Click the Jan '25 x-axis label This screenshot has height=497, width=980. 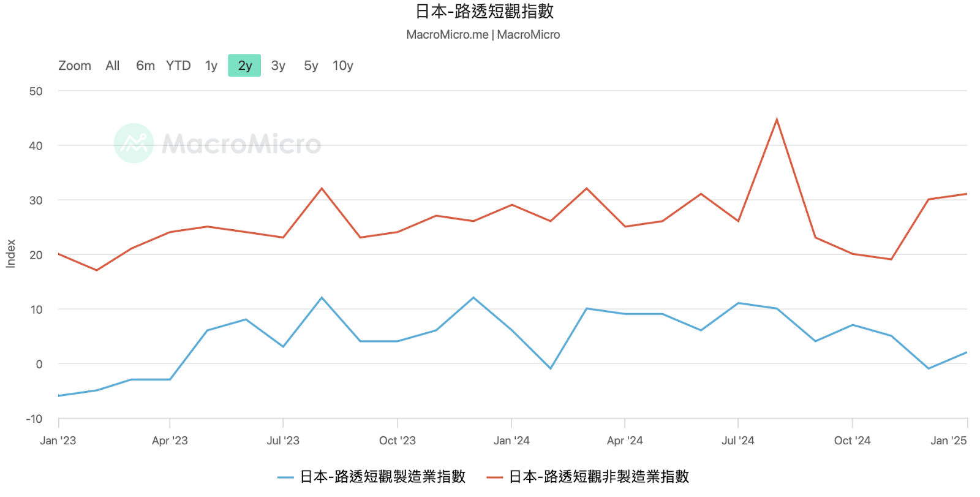pos(949,441)
